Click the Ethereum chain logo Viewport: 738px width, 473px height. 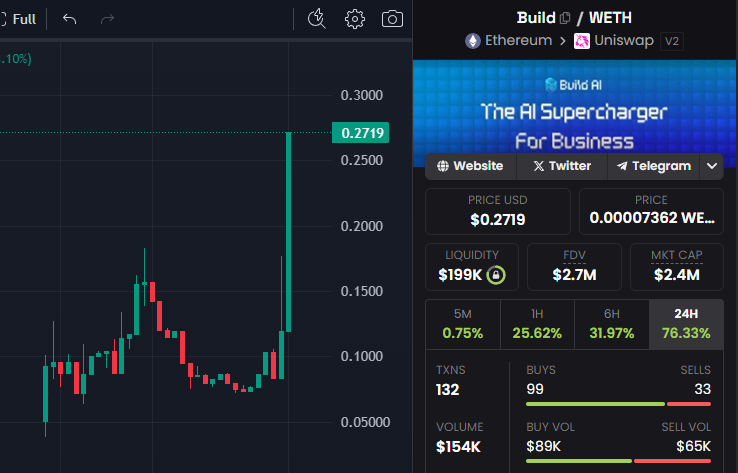click(473, 41)
